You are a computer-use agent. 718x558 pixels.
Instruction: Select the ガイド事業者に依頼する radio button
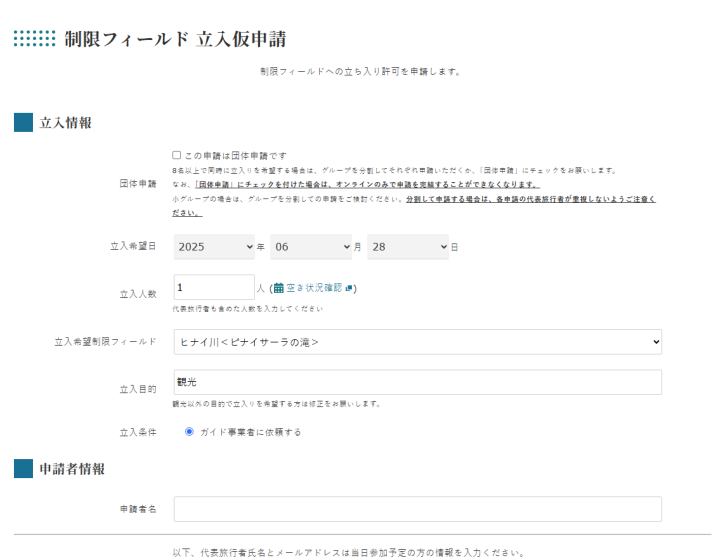pyautogui.click(x=189, y=432)
